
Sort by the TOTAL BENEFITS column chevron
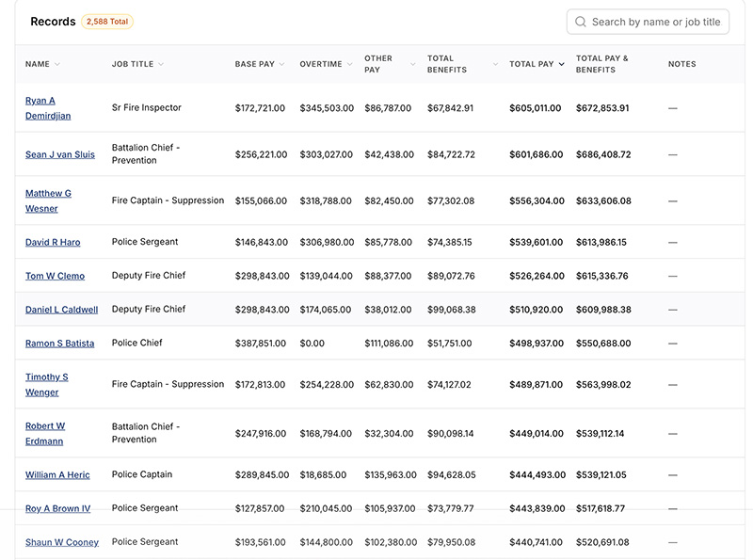pos(496,64)
